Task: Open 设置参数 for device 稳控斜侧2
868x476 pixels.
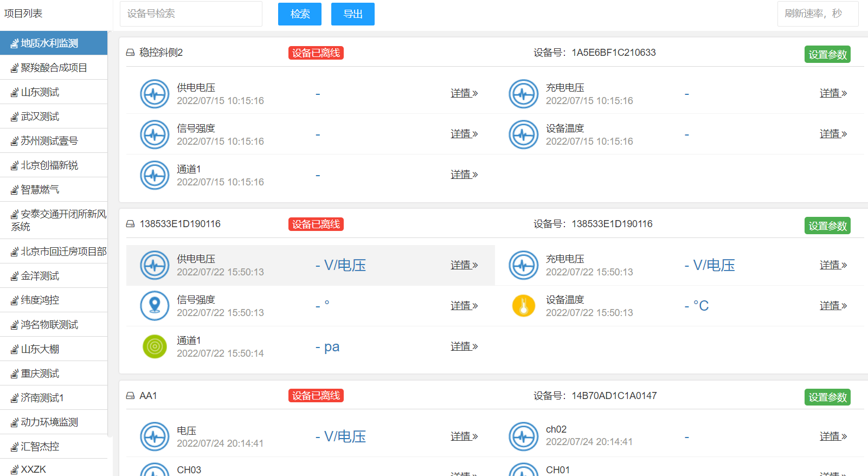Action: pos(827,54)
